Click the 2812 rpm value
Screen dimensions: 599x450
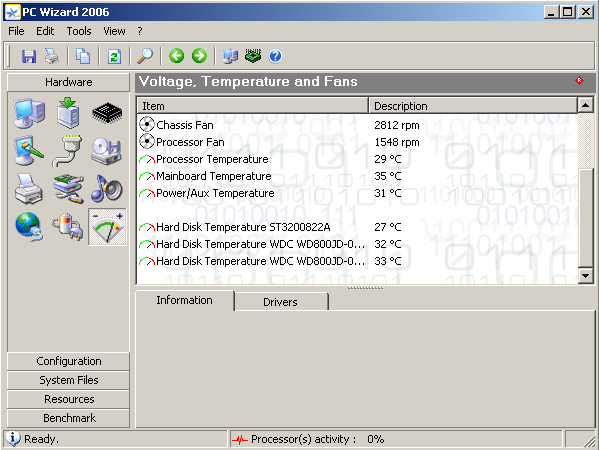click(x=397, y=125)
